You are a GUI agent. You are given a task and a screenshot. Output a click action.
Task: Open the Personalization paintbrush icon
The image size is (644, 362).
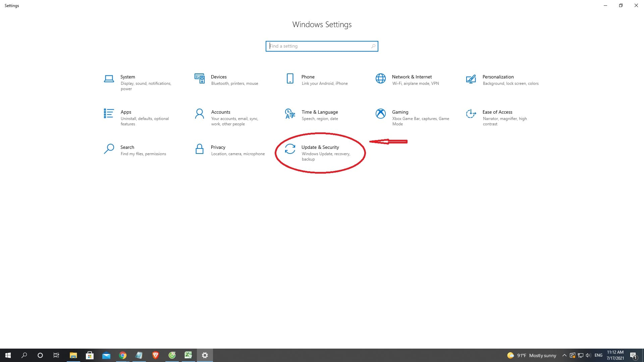point(471,79)
